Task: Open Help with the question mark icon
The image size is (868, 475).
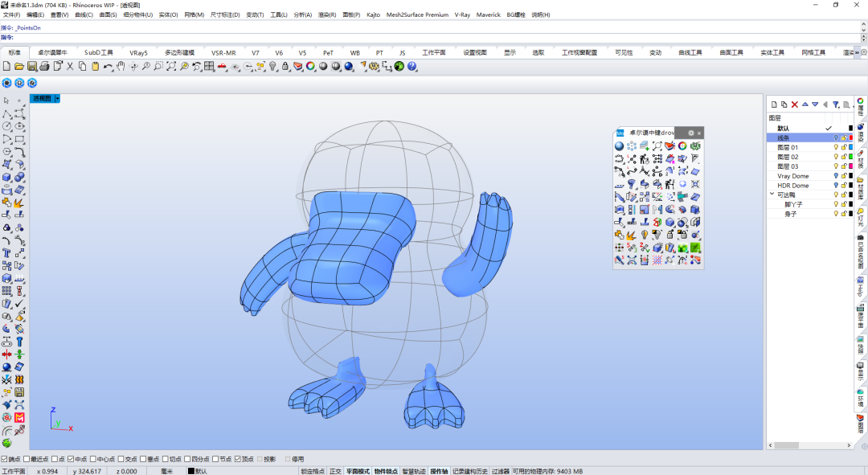Action: pyautogui.click(x=411, y=67)
